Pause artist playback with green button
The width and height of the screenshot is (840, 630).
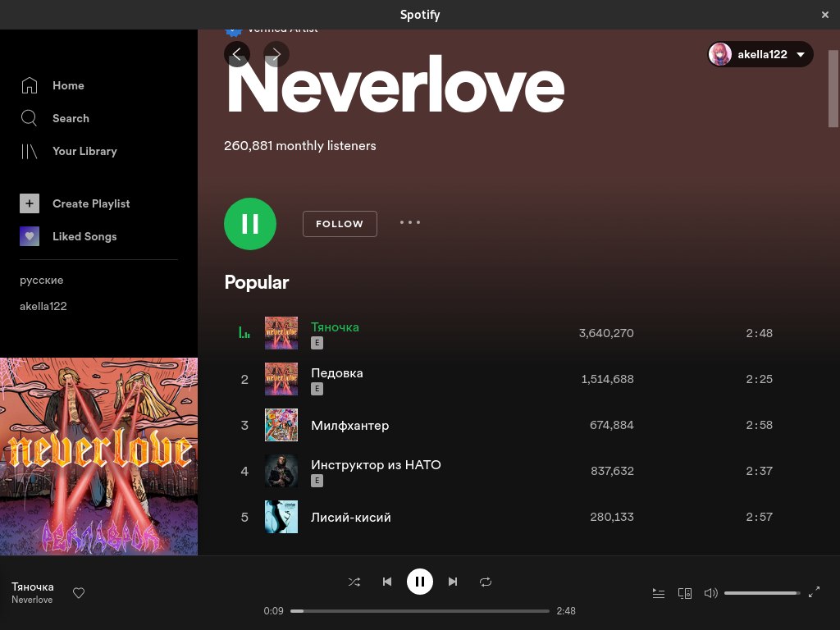click(x=250, y=224)
